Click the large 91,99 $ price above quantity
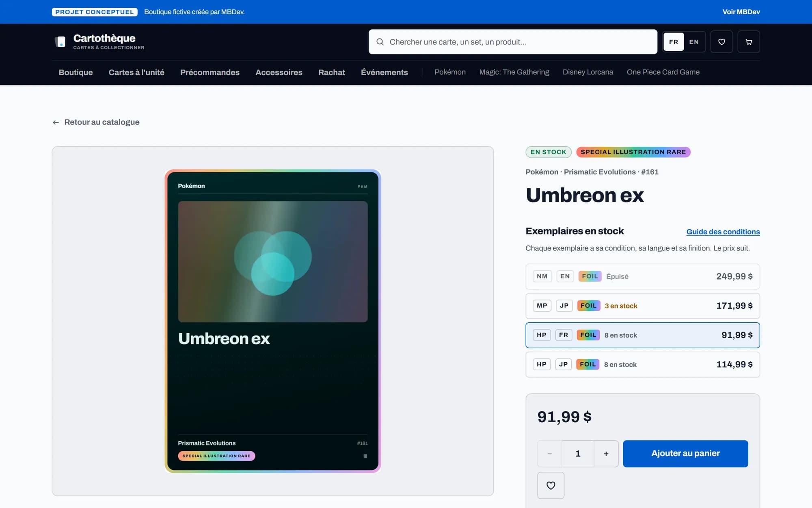This screenshot has height=508, width=812. [x=564, y=417]
